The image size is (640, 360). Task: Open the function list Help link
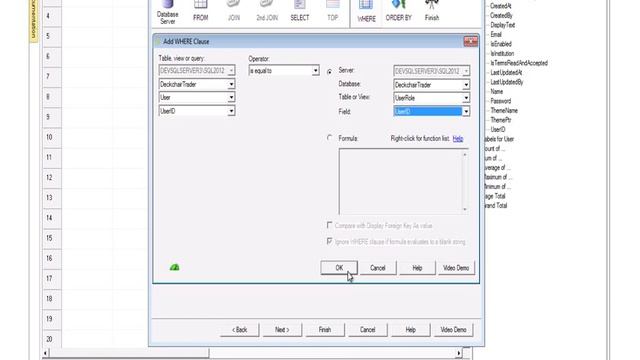(458, 139)
